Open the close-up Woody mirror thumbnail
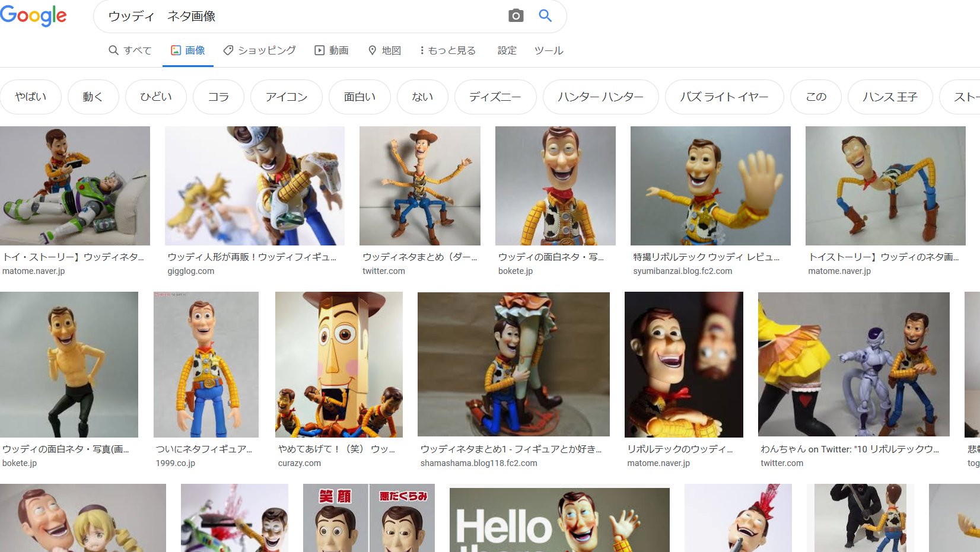 point(684,365)
